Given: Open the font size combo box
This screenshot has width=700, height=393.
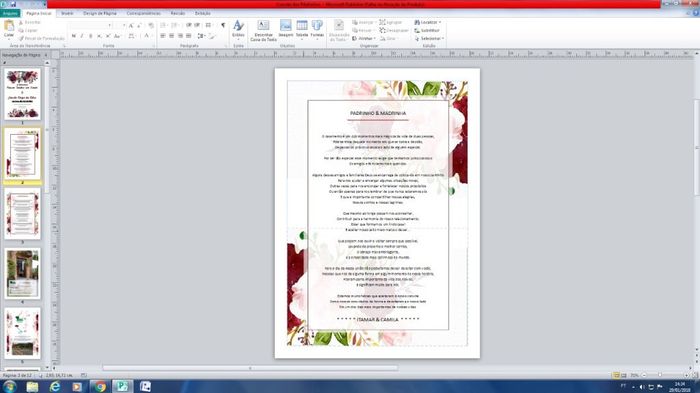Looking at the screenshot, I should click(x=120, y=25).
